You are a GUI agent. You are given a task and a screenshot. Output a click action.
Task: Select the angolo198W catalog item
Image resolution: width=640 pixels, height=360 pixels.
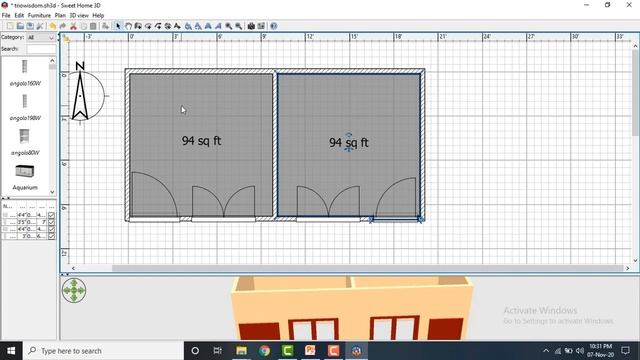point(25,107)
